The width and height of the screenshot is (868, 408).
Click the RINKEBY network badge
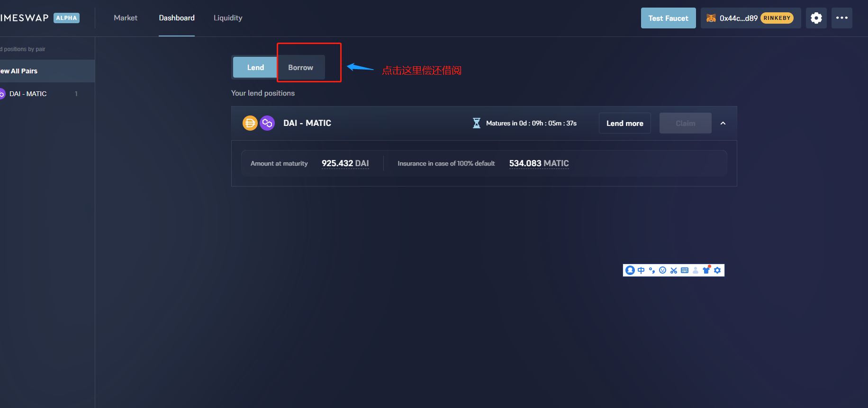click(x=777, y=18)
